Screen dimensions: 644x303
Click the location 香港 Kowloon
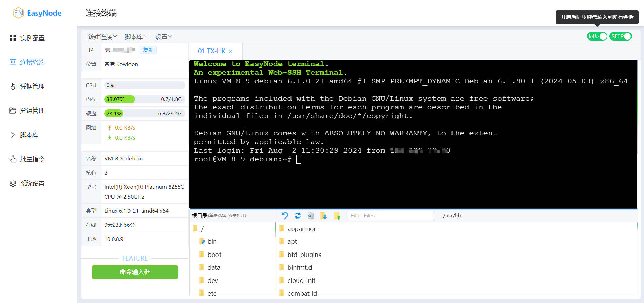tap(121, 64)
